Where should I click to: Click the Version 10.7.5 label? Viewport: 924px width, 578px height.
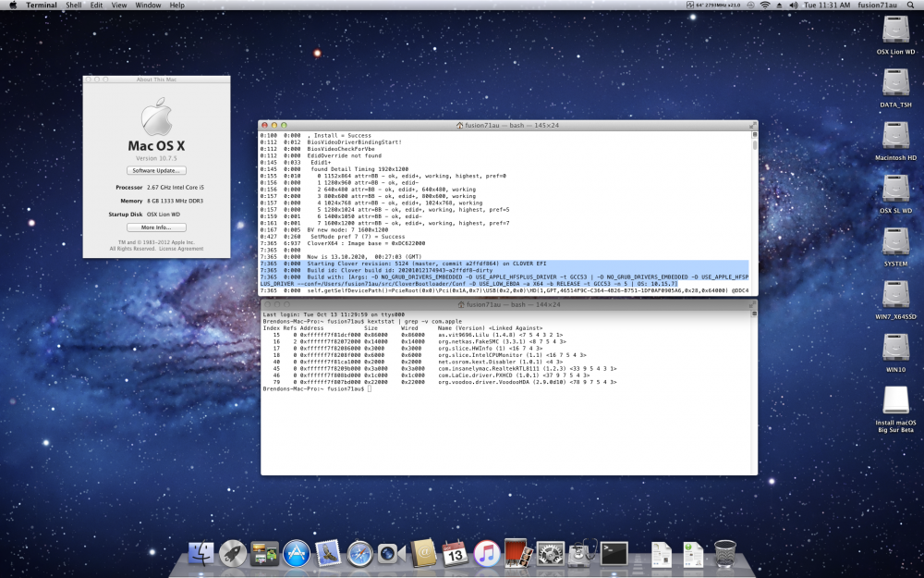pos(156,158)
